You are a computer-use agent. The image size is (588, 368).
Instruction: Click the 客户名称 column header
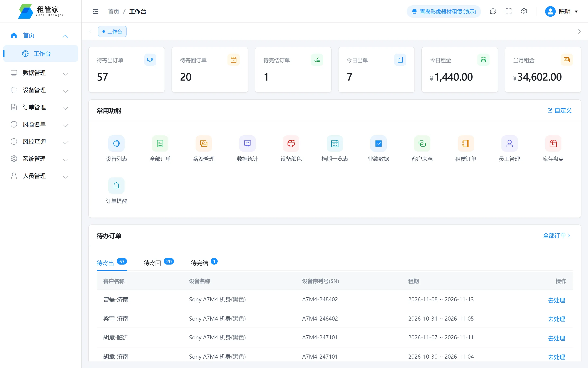click(x=114, y=281)
